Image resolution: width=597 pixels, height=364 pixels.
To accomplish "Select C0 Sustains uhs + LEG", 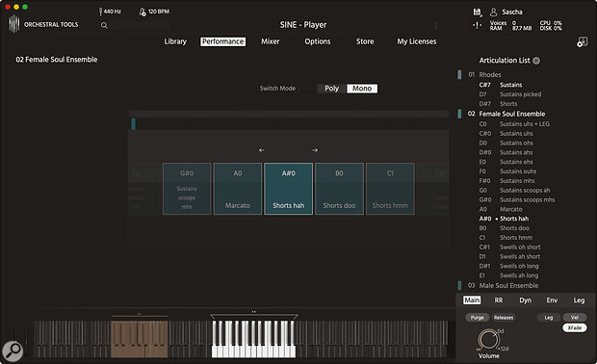I will click(514, 124).
